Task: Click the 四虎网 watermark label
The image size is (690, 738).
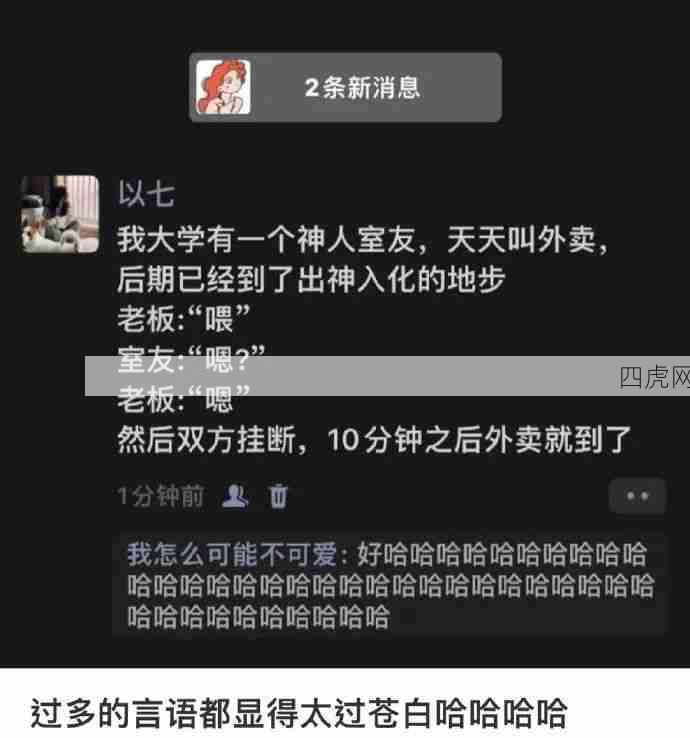Action: [654, 377]
